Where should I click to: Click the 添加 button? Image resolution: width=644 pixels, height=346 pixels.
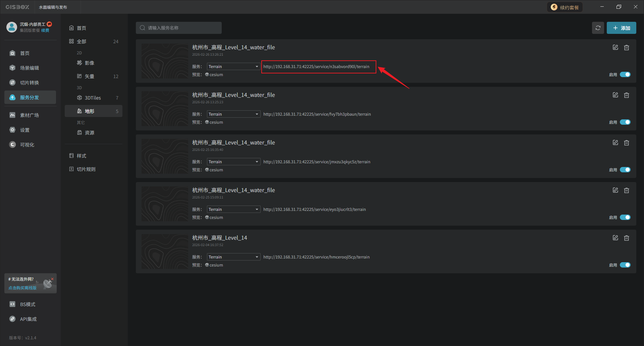click(x=621, y=28)
